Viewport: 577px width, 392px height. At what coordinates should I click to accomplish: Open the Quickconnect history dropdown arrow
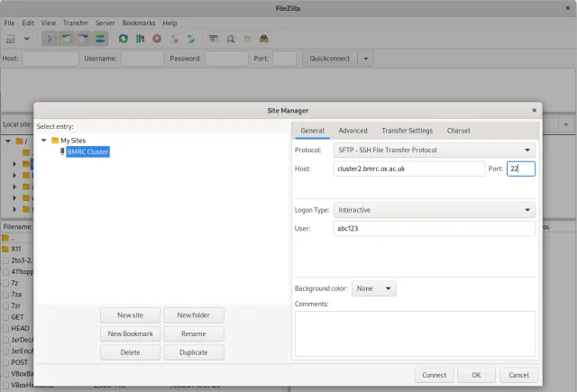pos(366,59)
